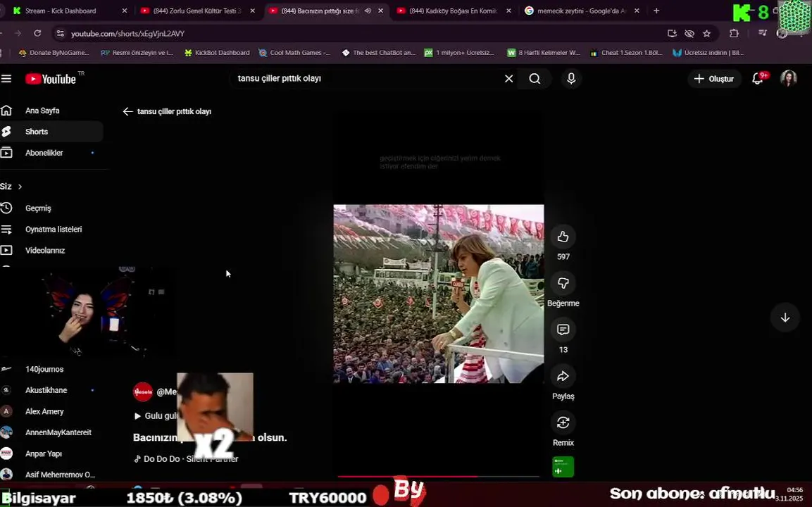
Task: Open 8 Harfli Kelimeler bookmark
Action: [543, 53]
